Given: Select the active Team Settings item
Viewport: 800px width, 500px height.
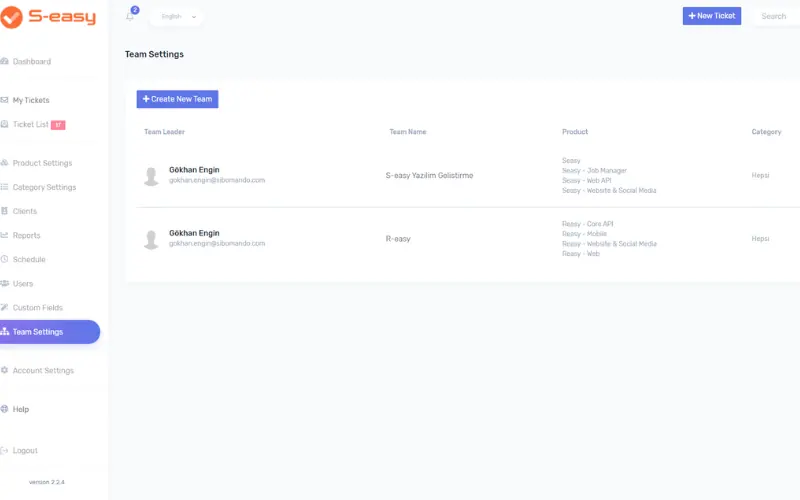Looking at the screenshot, I should pyautogui.click(x=49, y=332).
